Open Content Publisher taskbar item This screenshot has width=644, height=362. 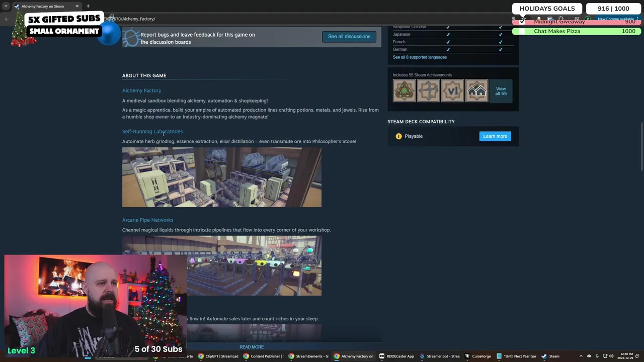pyautogui.click(x=264, y=356)
